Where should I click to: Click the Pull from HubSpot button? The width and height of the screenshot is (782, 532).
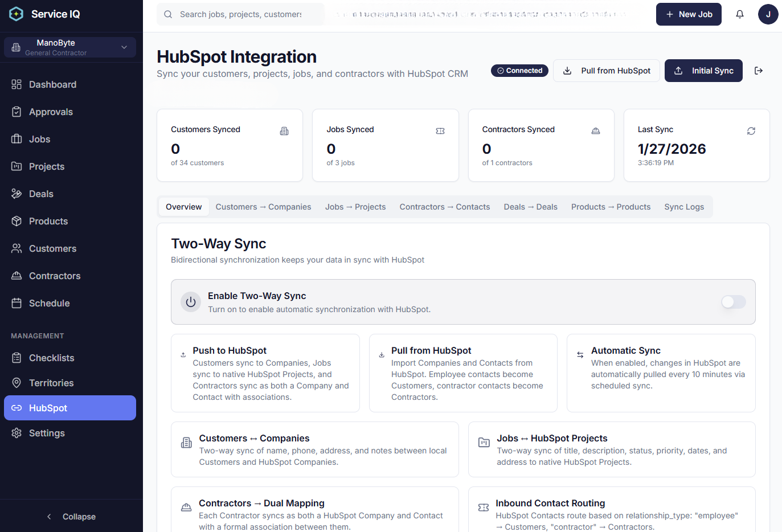[607, 71]
